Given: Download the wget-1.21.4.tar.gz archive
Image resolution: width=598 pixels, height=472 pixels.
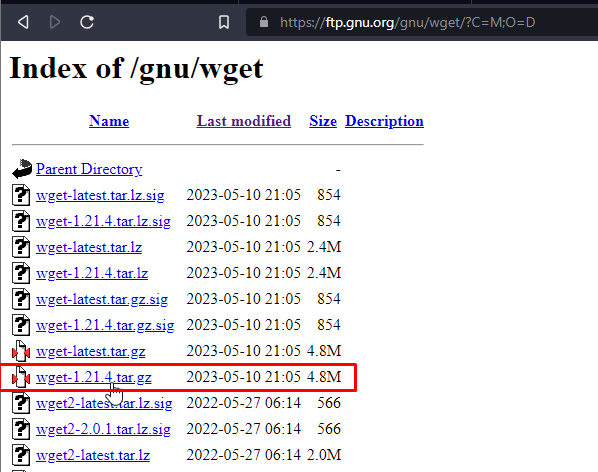Looking at the screenshot, I should point(93,377).
